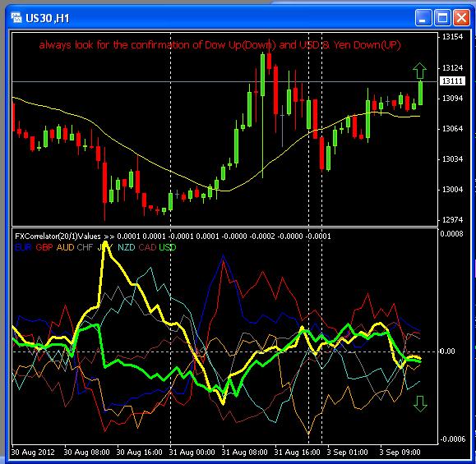
Task: Click the 31 Aug 16:00 time axis label
Action: (298, 453)
